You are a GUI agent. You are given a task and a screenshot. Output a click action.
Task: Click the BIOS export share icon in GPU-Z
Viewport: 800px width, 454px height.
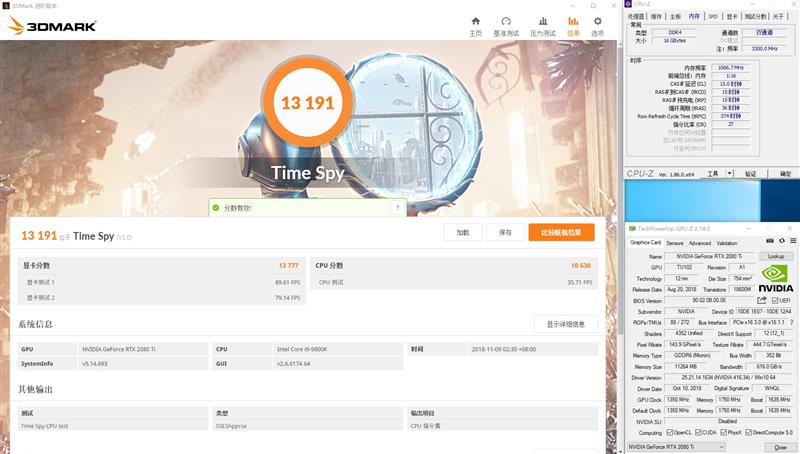coord(761,300)
